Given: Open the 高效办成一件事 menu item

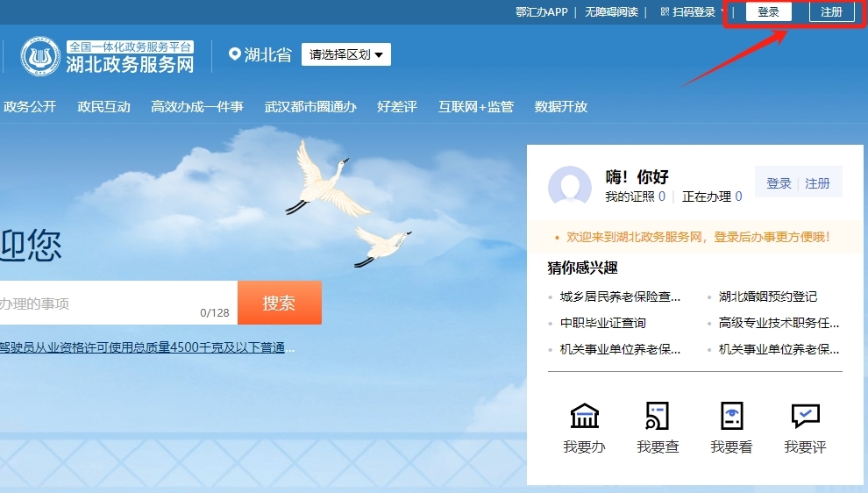Looking at the screenshot, I should tap(197, 106).
